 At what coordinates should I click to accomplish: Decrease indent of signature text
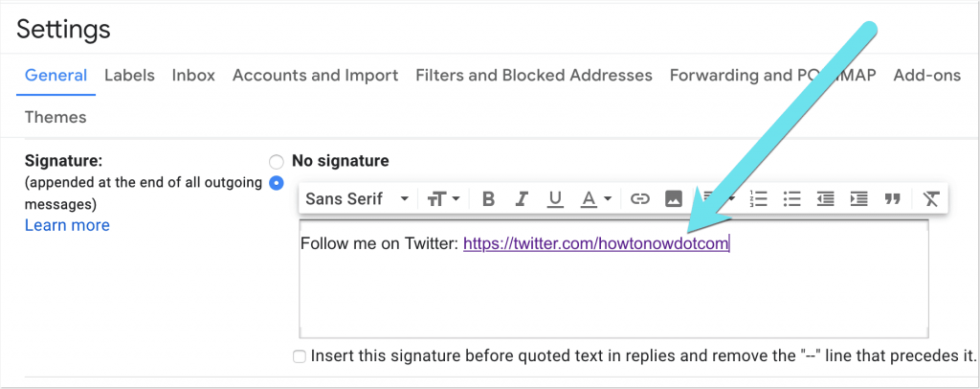pos(825,199)
